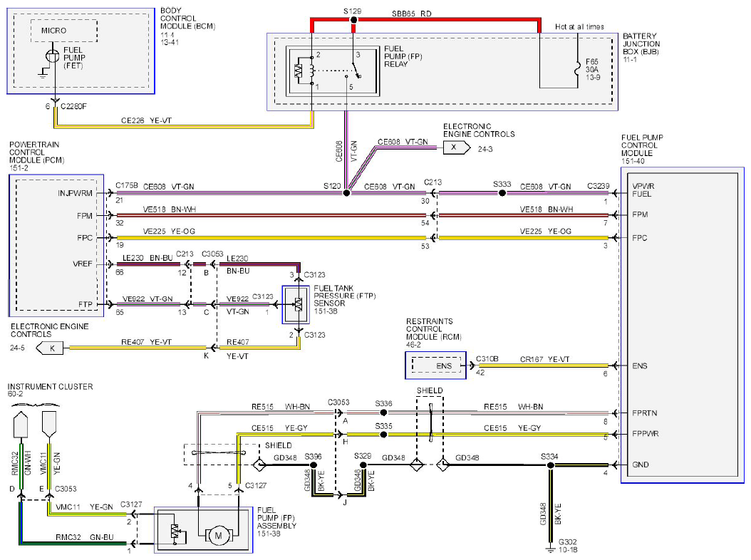Click the FUEL PUMP (FP) ASSEMBLY label

276,519
